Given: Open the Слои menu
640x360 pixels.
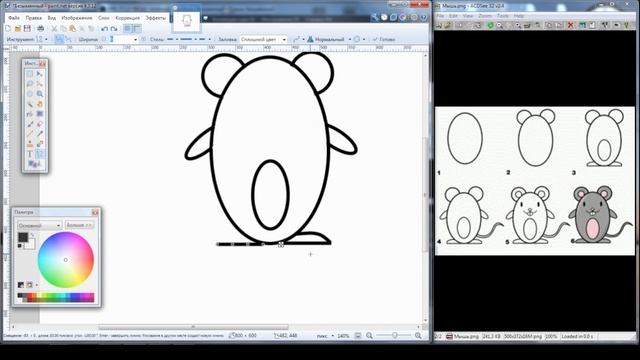Looking at the screenshot, I should pos(104,18).
